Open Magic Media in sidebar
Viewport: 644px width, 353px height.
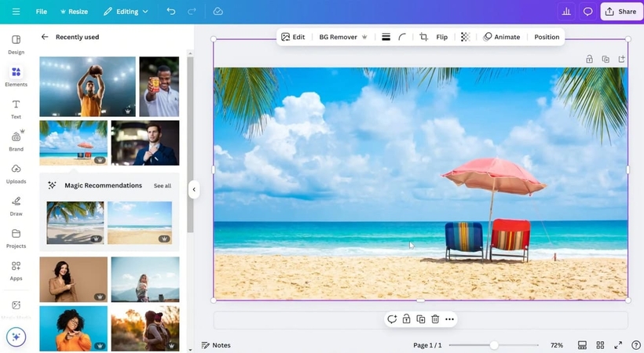point(16,308)
